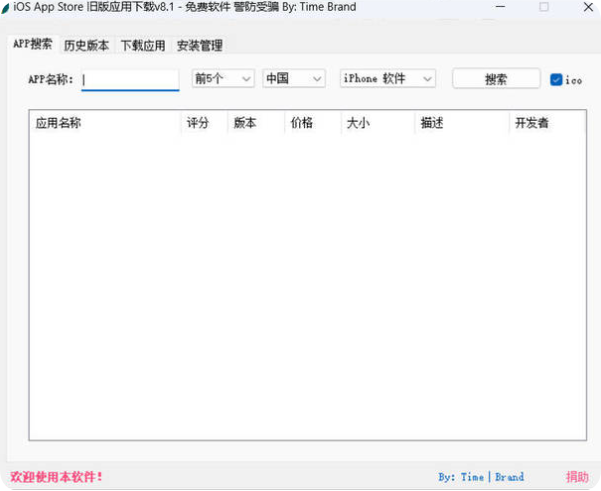Click the 价格 column header
This screenshot has height=491, width=601.
tap(313, 123)
